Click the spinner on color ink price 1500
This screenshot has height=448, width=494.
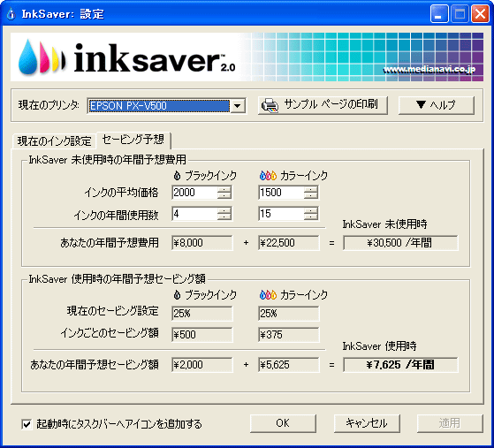point(311,192)
